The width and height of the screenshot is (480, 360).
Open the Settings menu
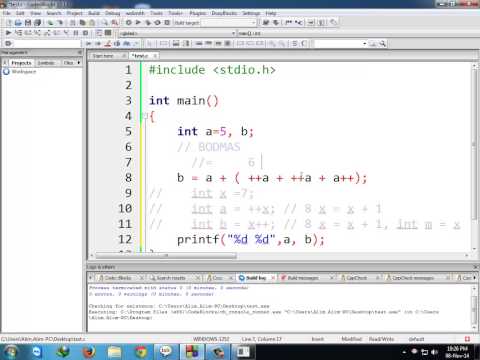pos(251,13)
